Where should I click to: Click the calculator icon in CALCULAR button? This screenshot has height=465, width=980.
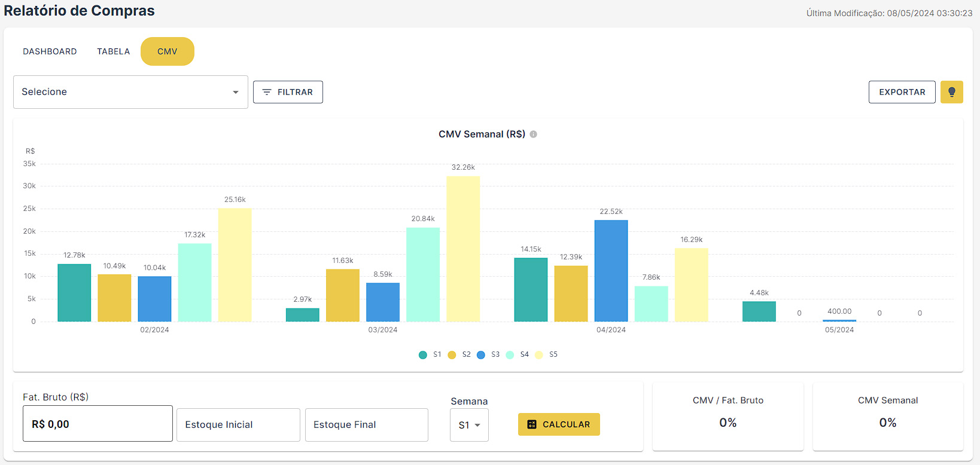pos(531,424)
